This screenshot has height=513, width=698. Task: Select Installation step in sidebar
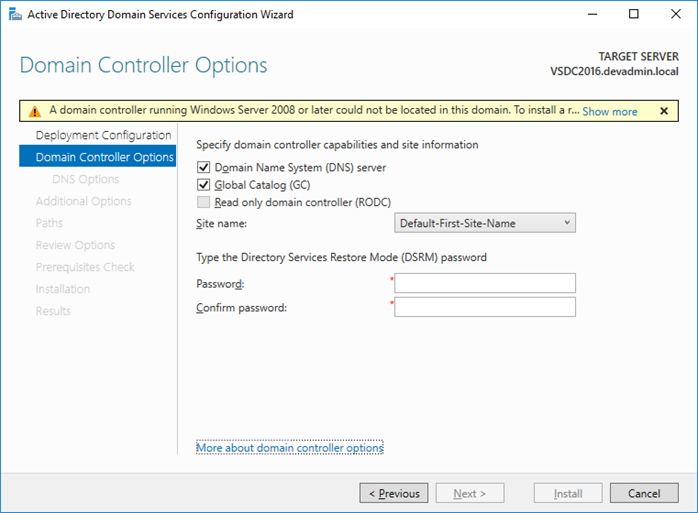[63, 289]
